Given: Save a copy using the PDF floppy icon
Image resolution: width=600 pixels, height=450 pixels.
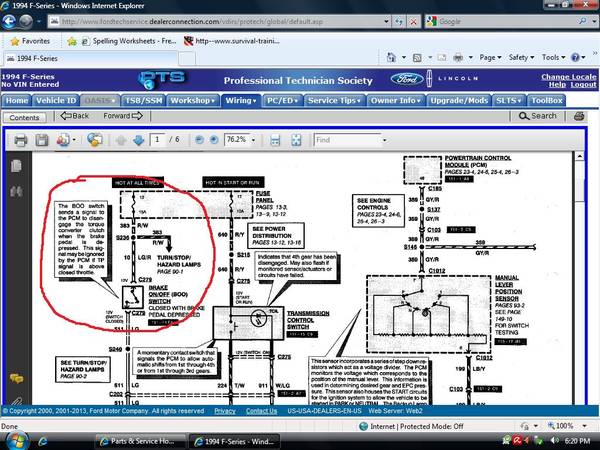Looking at the screenshot, I should coord(42,140).
